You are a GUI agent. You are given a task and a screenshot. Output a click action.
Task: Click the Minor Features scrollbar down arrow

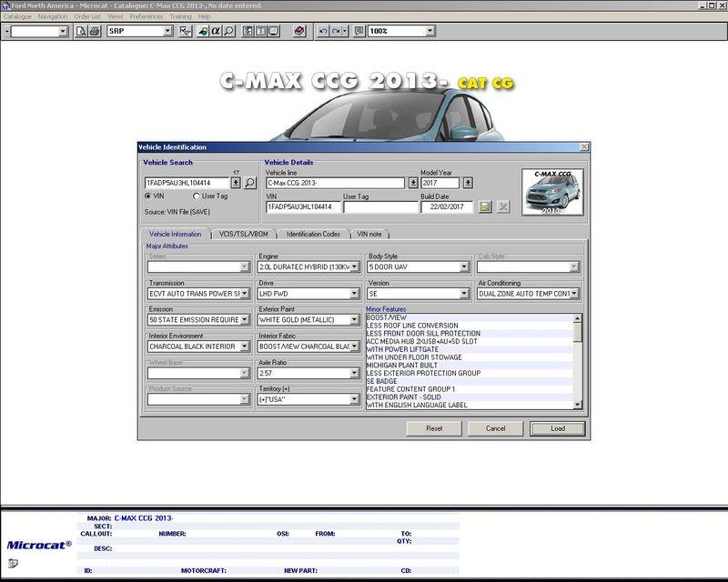click(x=578, y=405)
